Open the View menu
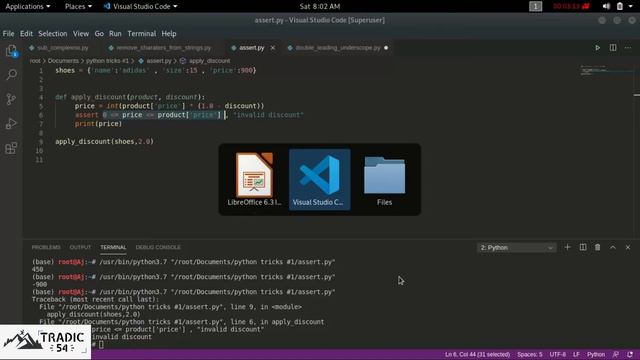 point(81,33)
